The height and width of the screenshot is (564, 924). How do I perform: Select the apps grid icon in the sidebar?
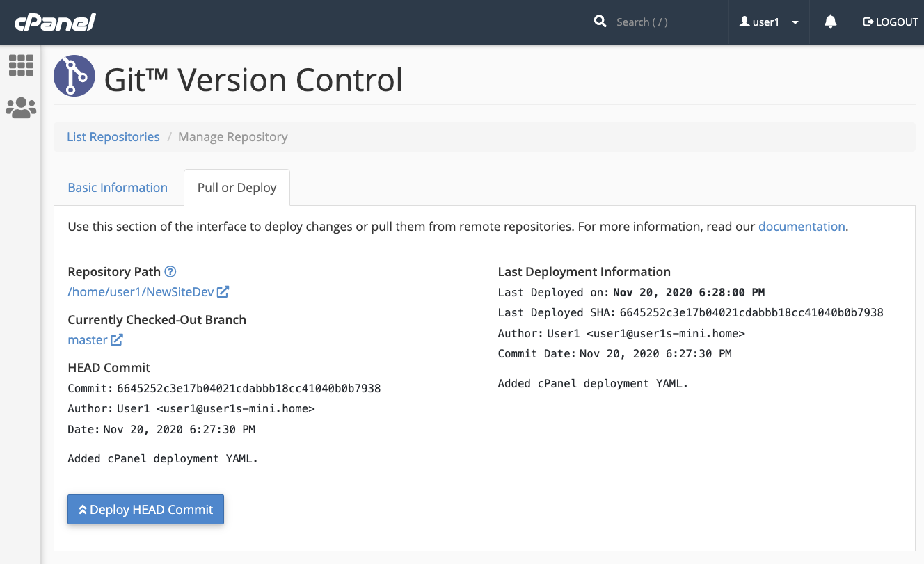(x=21, y=65)
